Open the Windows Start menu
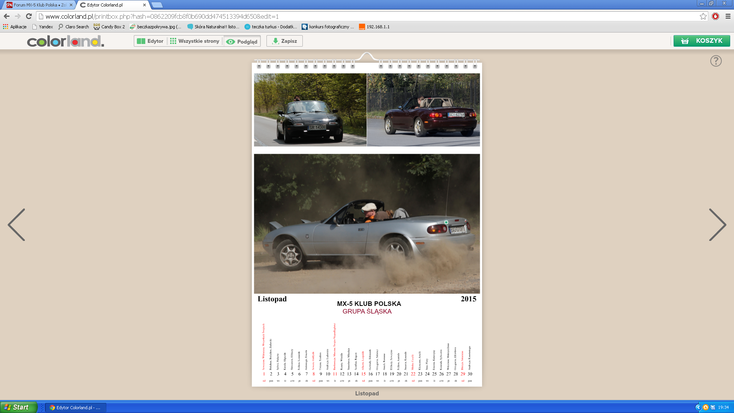Screen dimensions: 734x413 point(18,407)
